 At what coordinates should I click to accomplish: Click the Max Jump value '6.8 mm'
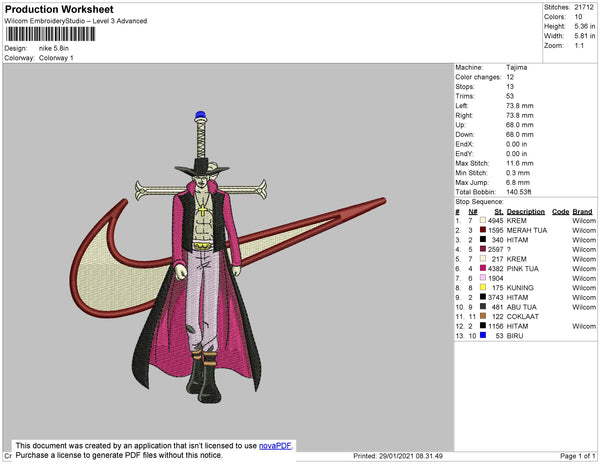(x=518, y=182)
